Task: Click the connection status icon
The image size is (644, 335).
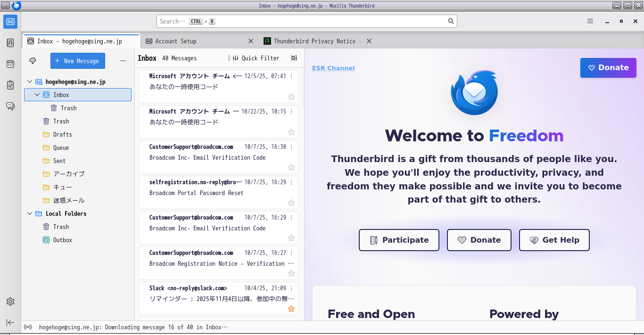Action: [x=28, y=327]
